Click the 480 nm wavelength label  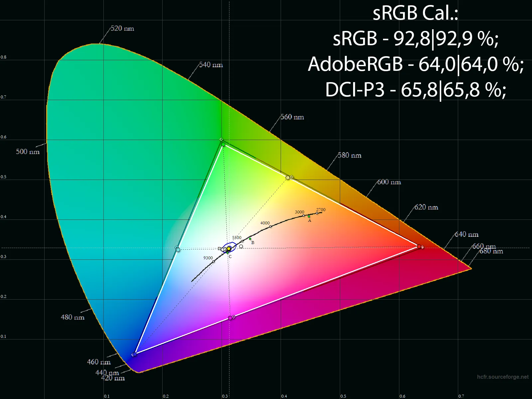point(72,317)
